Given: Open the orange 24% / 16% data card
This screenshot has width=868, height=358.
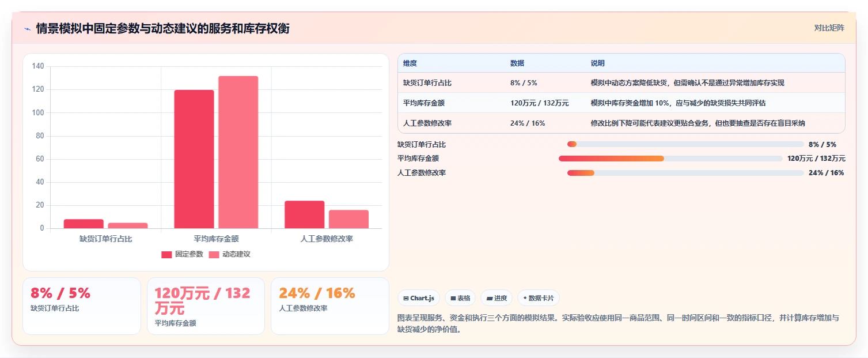Looking at the screenshot, I should (x=330, y=306).
